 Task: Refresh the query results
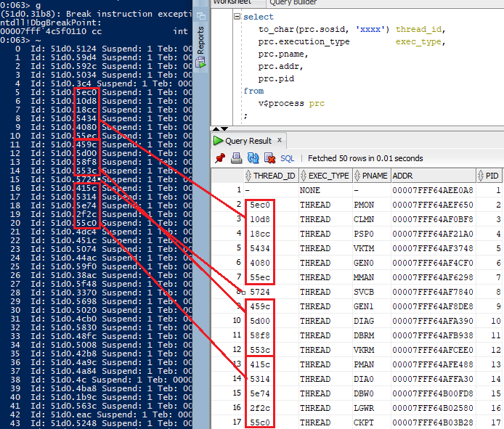click(253, 158)
